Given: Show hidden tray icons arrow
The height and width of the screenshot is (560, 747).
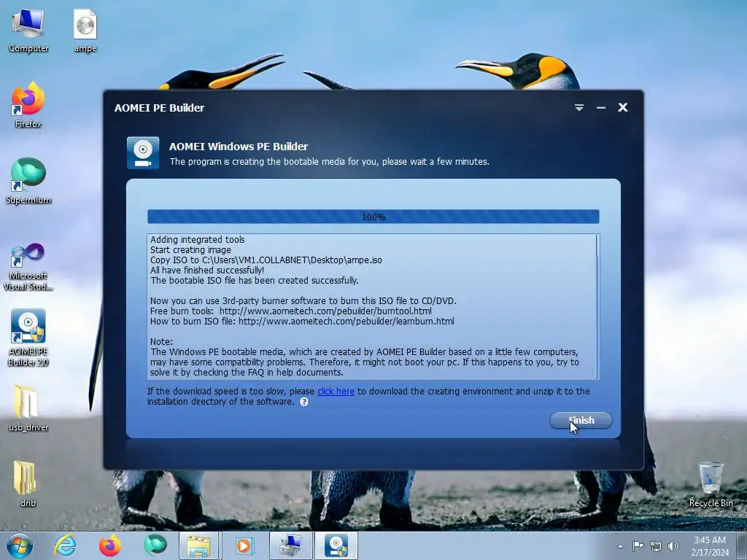Looking at the screenshot, I should (620, 546).
